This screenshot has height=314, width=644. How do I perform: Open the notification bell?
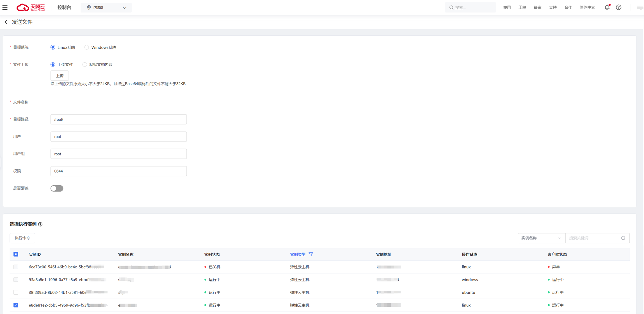point(607,7)
